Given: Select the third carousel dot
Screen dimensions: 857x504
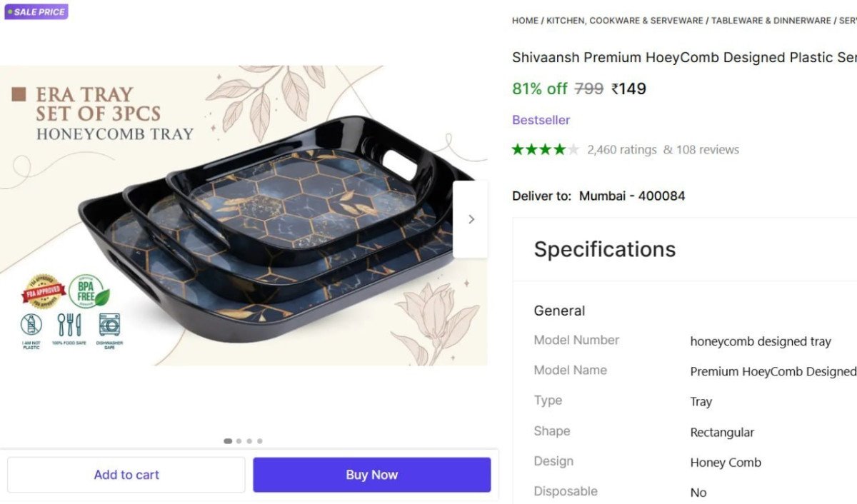Looking at the screenshot, I should (x=249, y=441).
